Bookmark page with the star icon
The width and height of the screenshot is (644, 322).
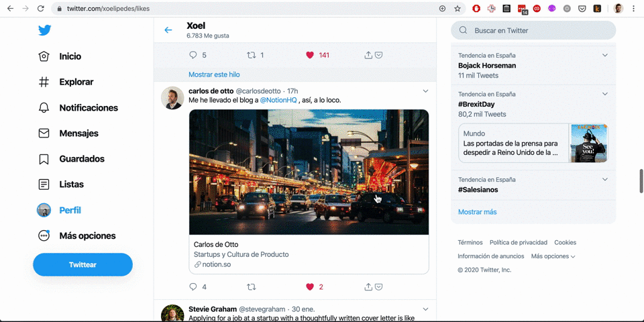(x=458, y=8)
